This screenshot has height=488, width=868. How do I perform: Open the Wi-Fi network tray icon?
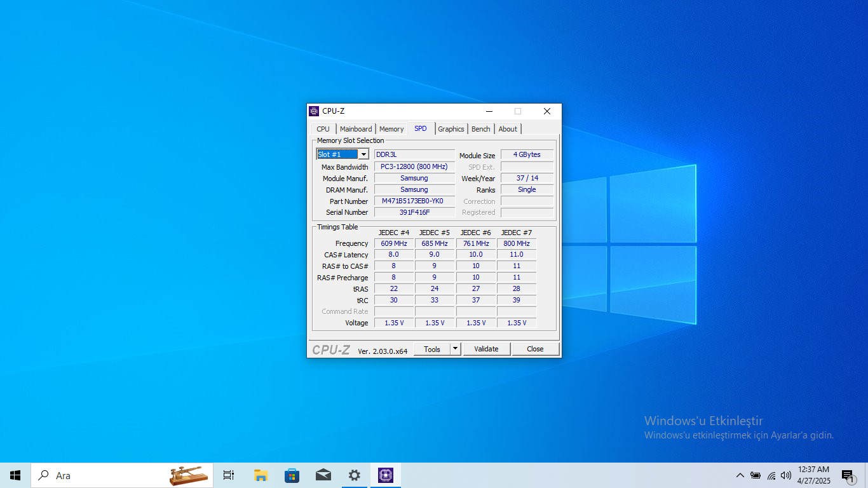pyautogui.click(x=771, y=475)
